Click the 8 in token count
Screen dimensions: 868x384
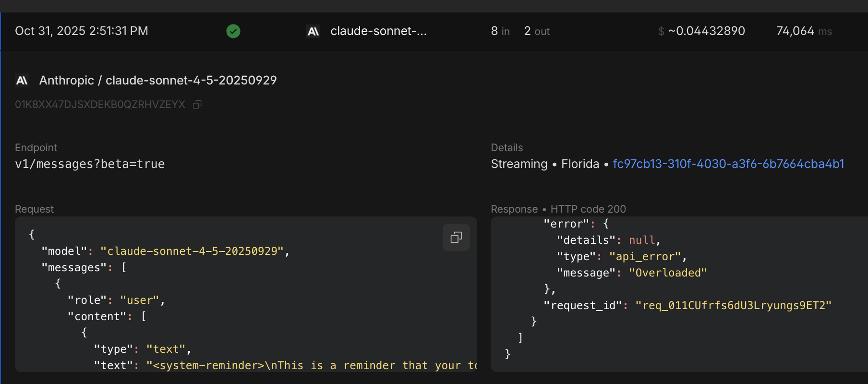click(500, 31)
